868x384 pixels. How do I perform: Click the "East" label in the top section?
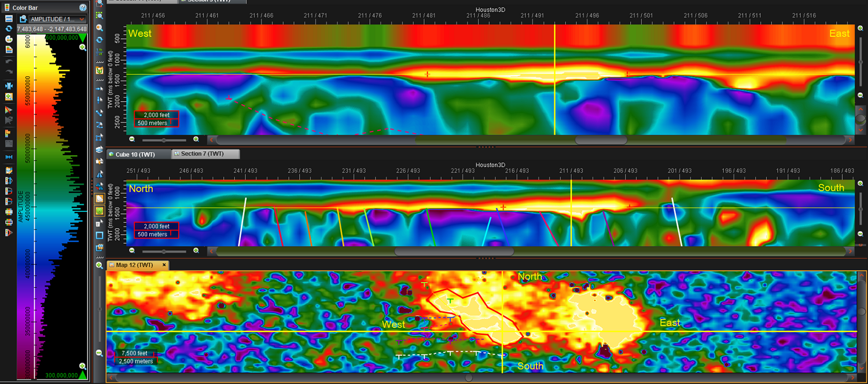pos(840,34)
